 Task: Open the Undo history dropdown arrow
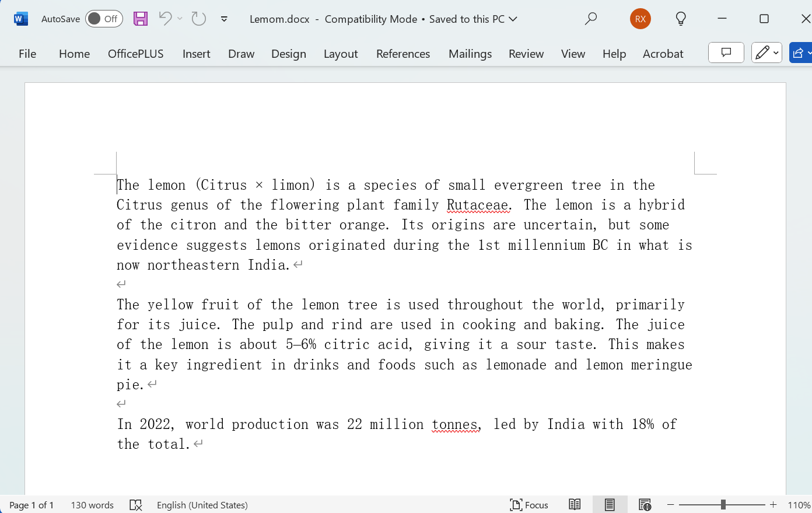click(x=178, y=19)
